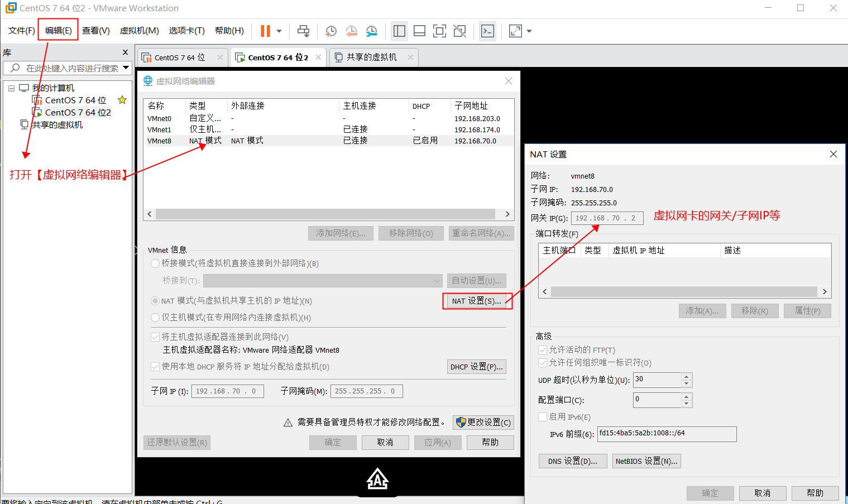Open NetBIOS 设置(N)... in NAT dialog
This screenshot has height=504, width=848.
646,461
